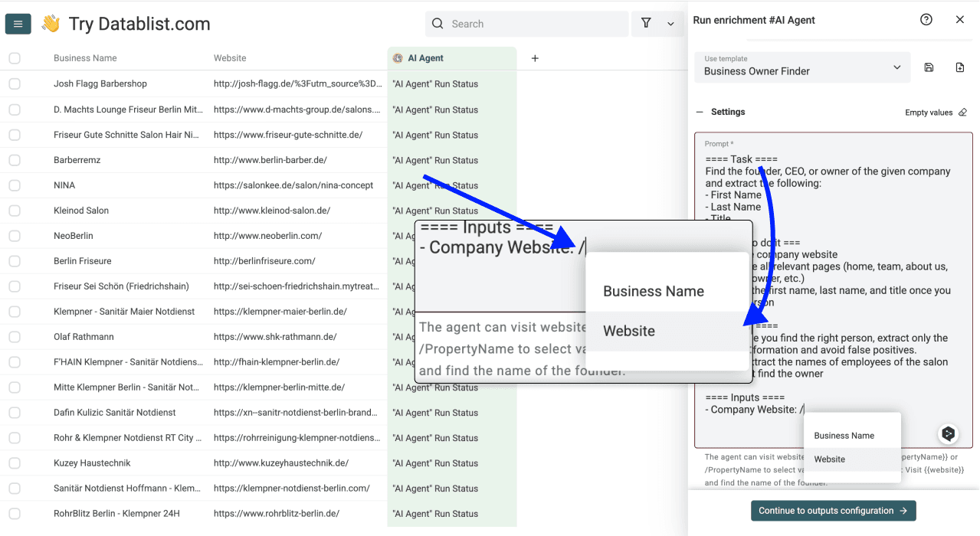
Task: Click the robot icon on the AI Agent column
Action: 397,57
